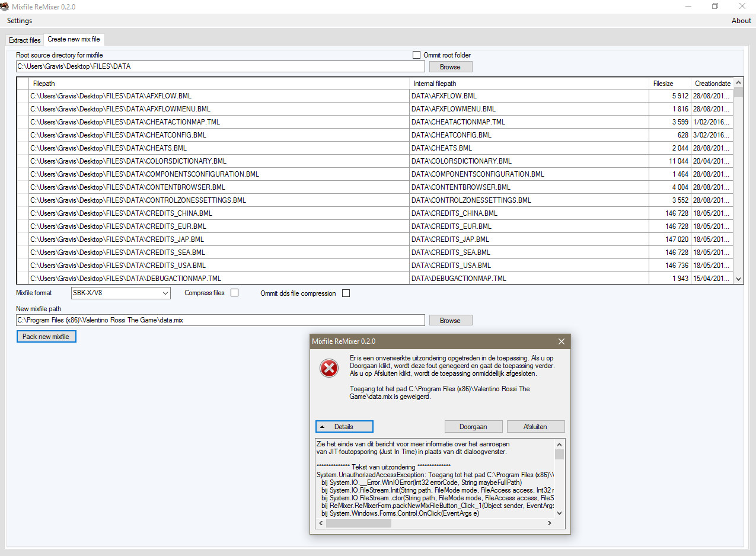Image resolution: width=756 pixels, height=556 pixels.
Task: Select the COLORSDICTIONARY.BML filepath row
Action: click(x=219, y=161)
